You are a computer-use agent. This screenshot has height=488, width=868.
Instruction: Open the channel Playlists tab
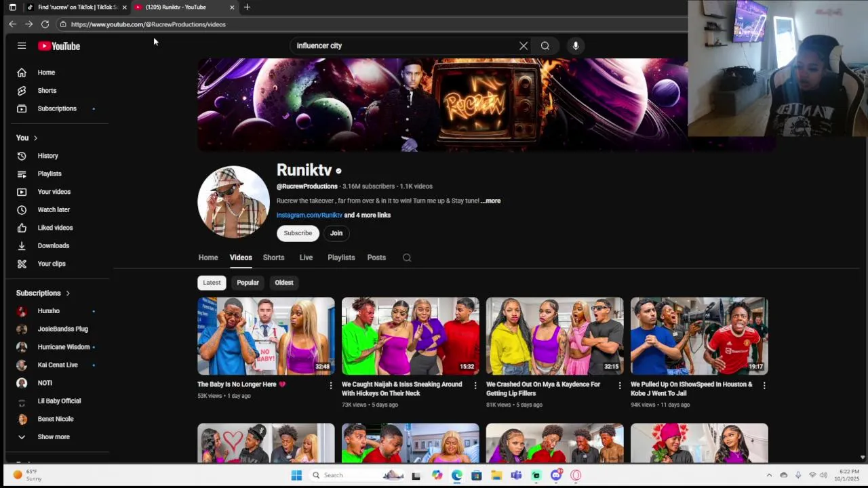[x=341, y=258]
